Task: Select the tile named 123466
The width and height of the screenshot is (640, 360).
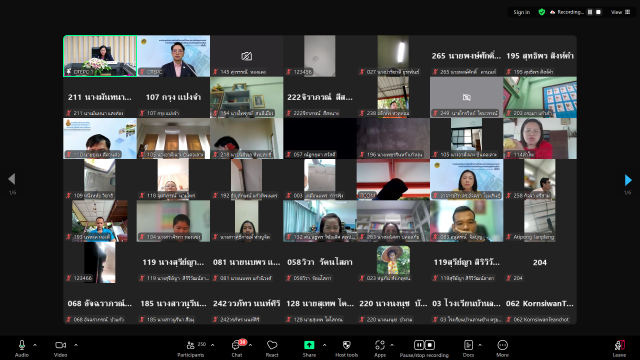Action: 100,262
